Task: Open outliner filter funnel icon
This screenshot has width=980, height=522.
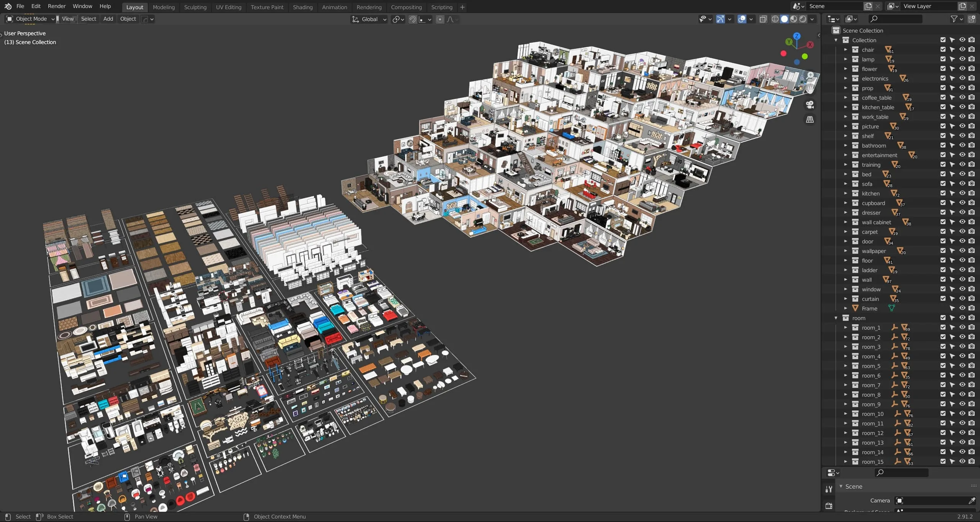Action: pyautogui.click(x=954, y=19)
